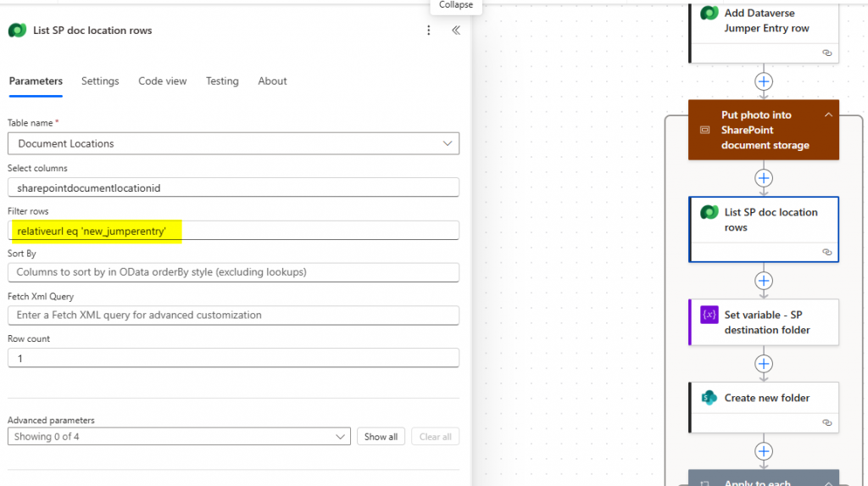
Task: Click plus button below List SP doc location rows
Action: [764, 280]
